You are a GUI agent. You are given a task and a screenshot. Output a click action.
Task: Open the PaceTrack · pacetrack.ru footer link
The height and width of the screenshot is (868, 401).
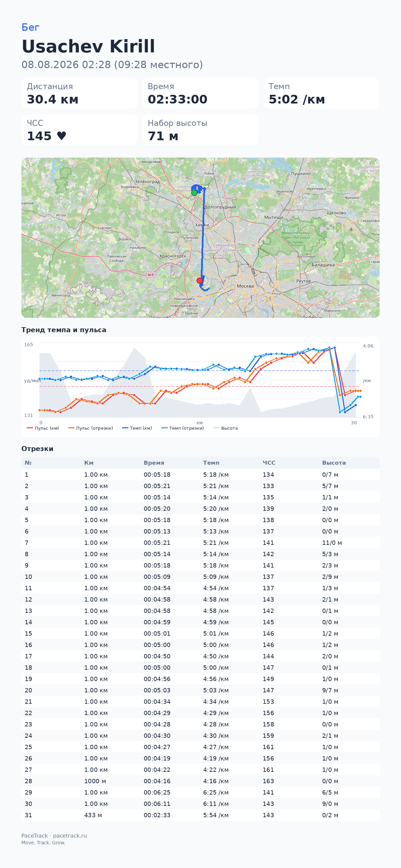click(54, 835)
